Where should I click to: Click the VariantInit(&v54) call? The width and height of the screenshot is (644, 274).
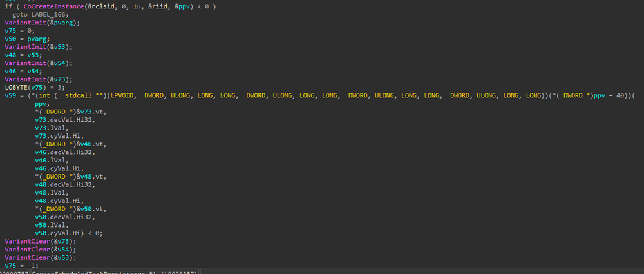39,63
